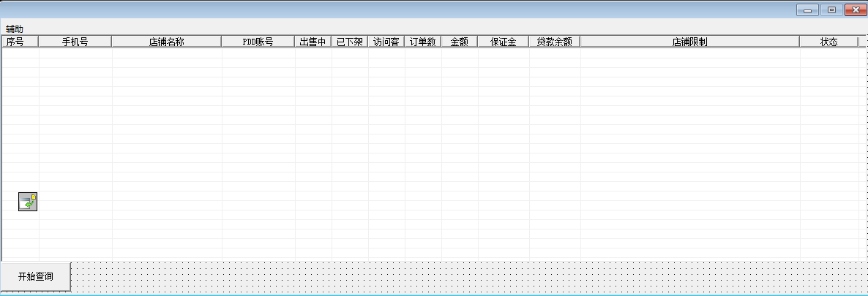Select the 已下架 column header
868x296 pixels.
pyautogui.click(x=349, y=42)
